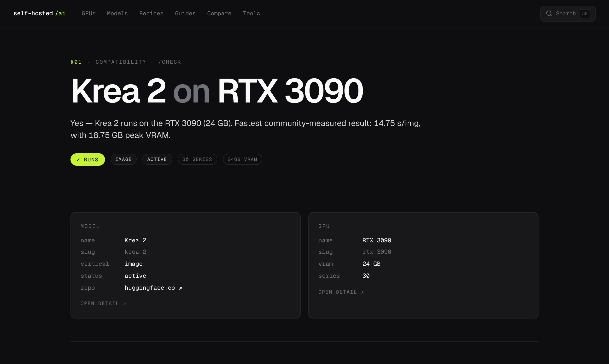Click the MODEL card header label
This screenshot has height=364, width=609.
90,226
